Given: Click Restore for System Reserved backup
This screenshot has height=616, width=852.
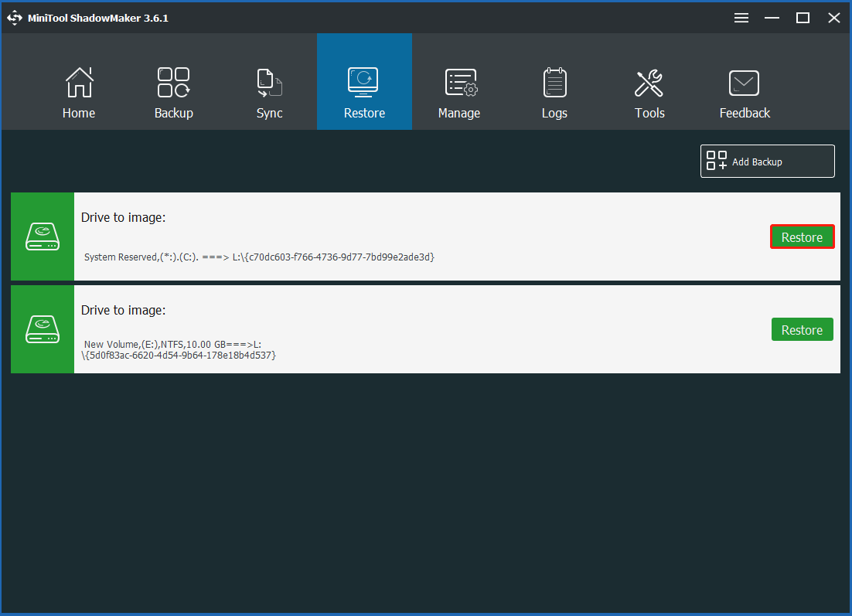Looking at the screenshot, I should [x=802, y=237].
